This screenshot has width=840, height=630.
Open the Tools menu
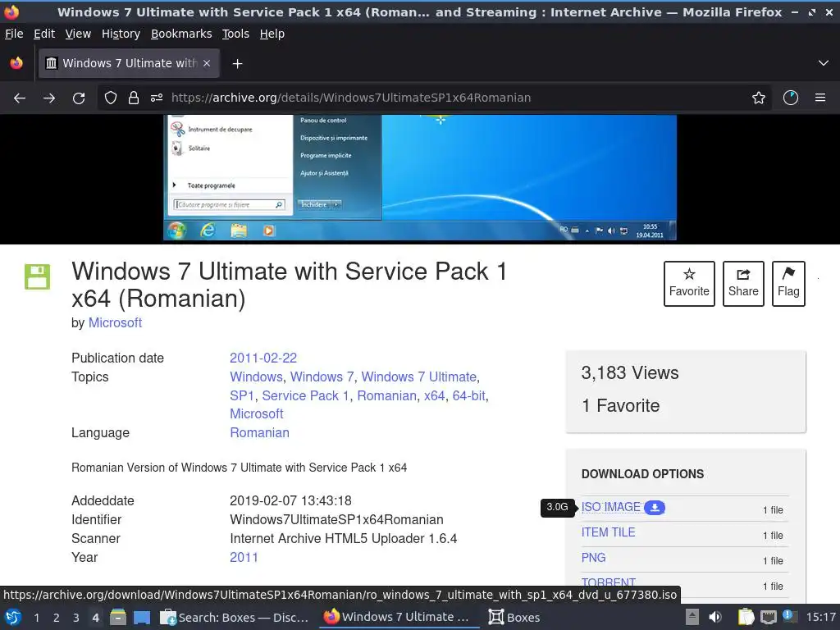pos(235,34)
